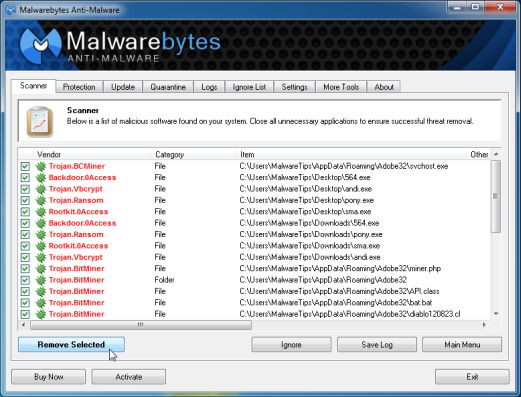Viewport: 521px width, 397px height.
Task: Click the bug icon for diablo120823.cl row
Action: click(x=41, y=314)
